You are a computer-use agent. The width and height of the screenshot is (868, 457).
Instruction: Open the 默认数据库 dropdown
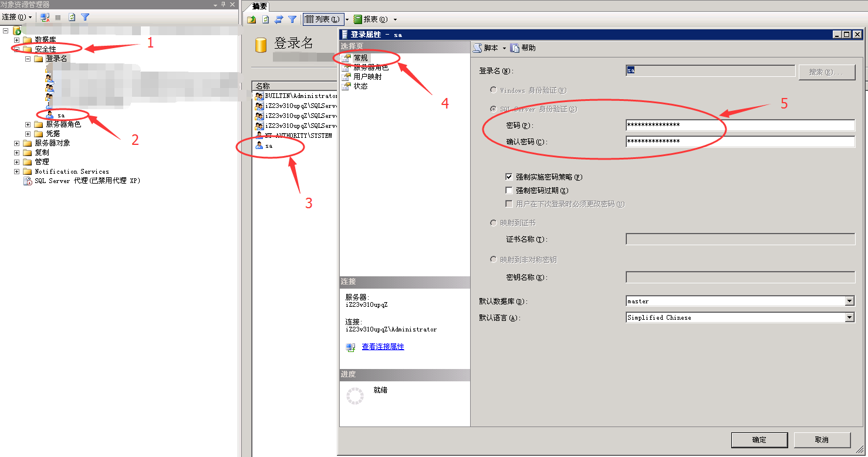(849, 301)
